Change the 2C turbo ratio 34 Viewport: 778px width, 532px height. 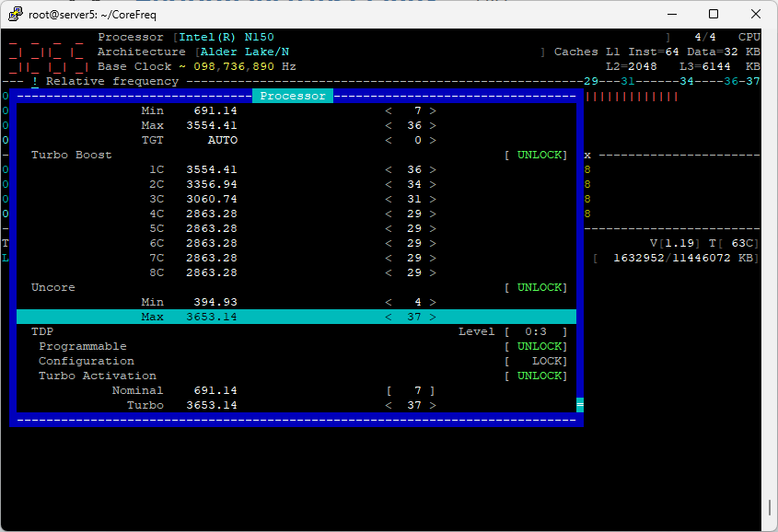pos(411,184)
